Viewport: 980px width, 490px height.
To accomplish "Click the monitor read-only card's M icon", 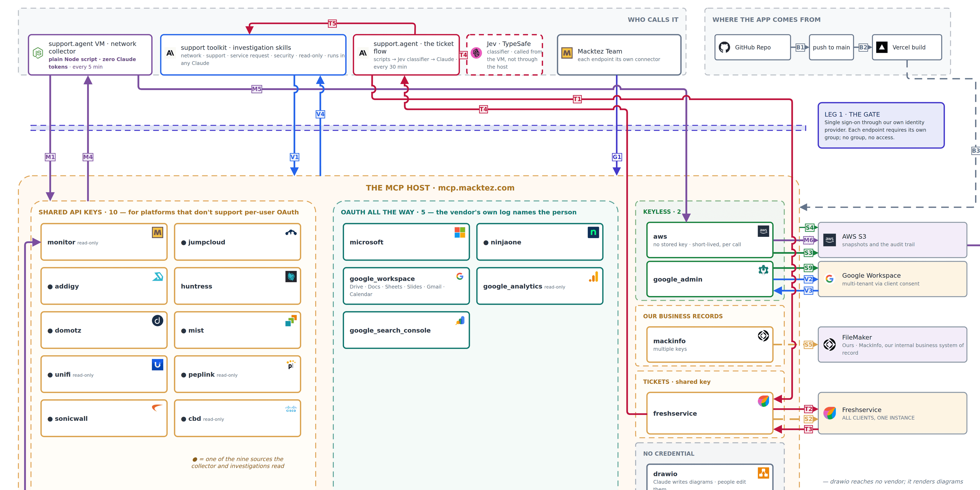I will coord(157,232).
